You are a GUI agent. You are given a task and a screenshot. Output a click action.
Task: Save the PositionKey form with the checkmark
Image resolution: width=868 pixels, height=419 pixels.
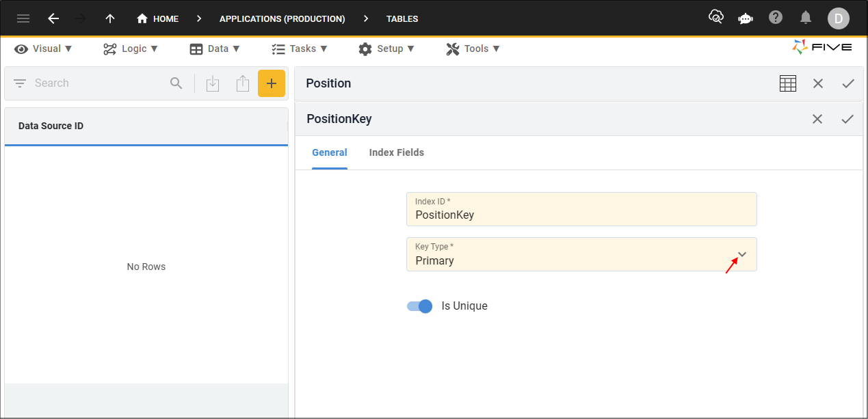(847, 119)
